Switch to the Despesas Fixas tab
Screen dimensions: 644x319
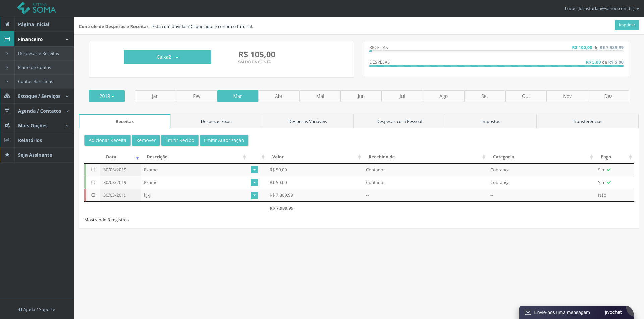[x=216, y=121]
